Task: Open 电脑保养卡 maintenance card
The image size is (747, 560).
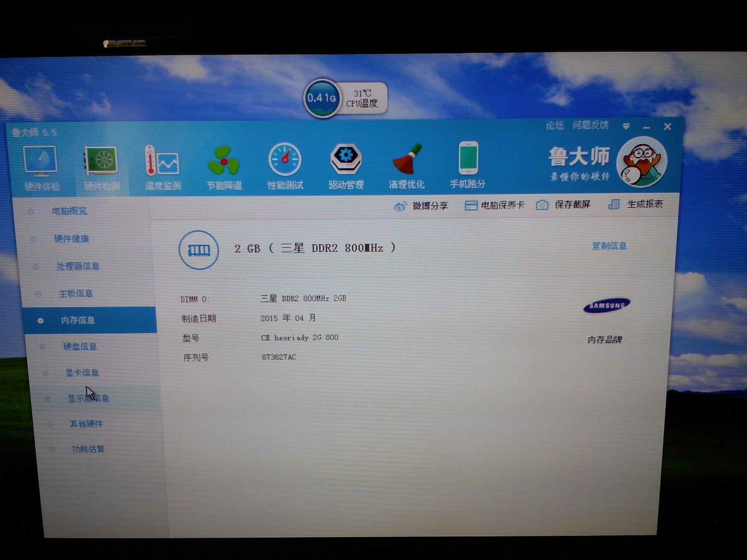Action: (x=495, y=205)
